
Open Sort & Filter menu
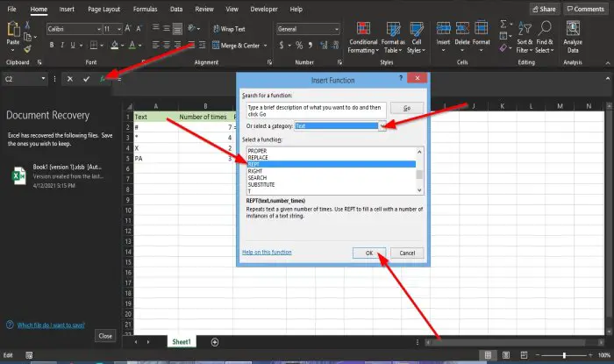point(525,38)
